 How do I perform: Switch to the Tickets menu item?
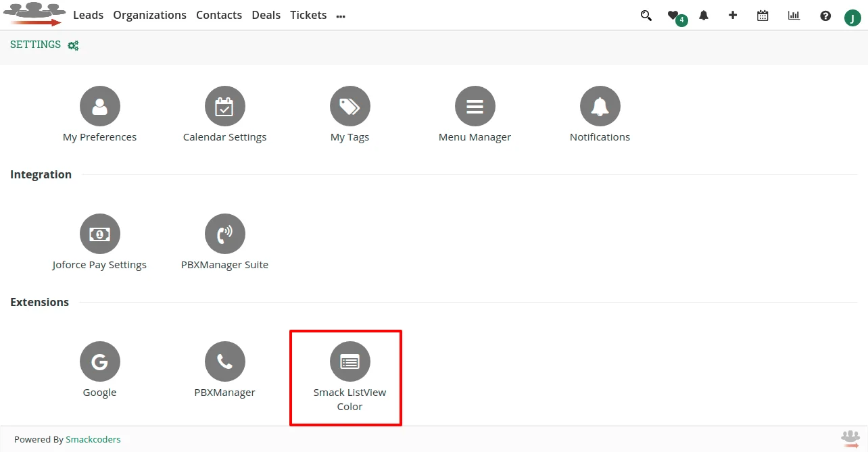(308, 15)
